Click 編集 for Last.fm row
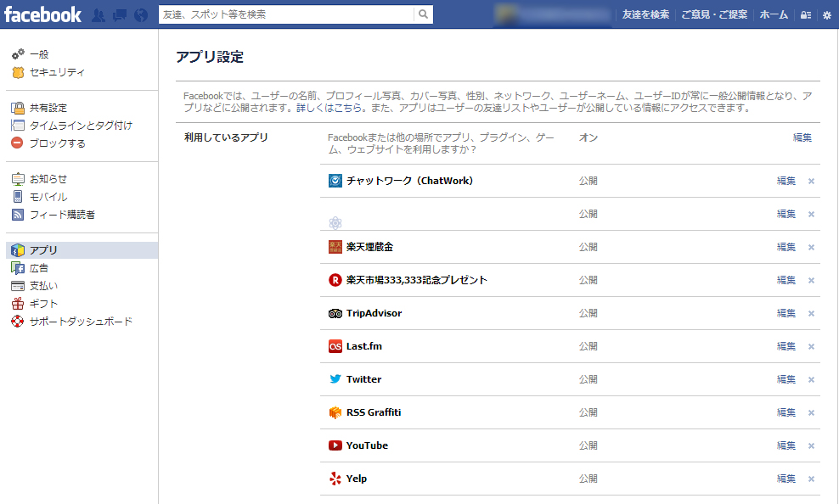Image resolution: width=839 pixels, height=504 pixels. pyautogui.click(x=786, y=347)
